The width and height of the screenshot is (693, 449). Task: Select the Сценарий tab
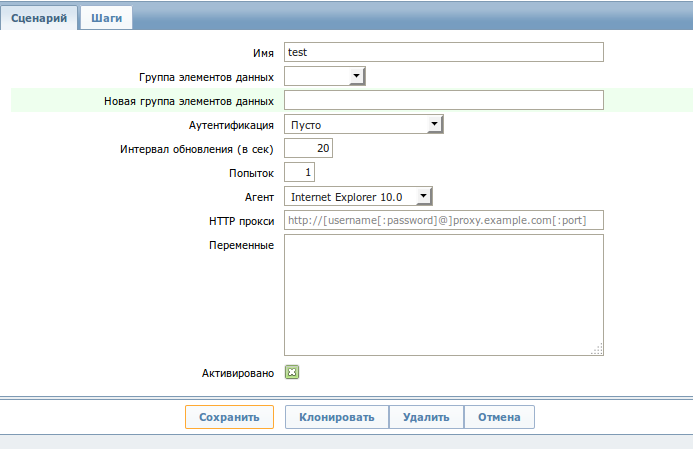coord(39,18)
